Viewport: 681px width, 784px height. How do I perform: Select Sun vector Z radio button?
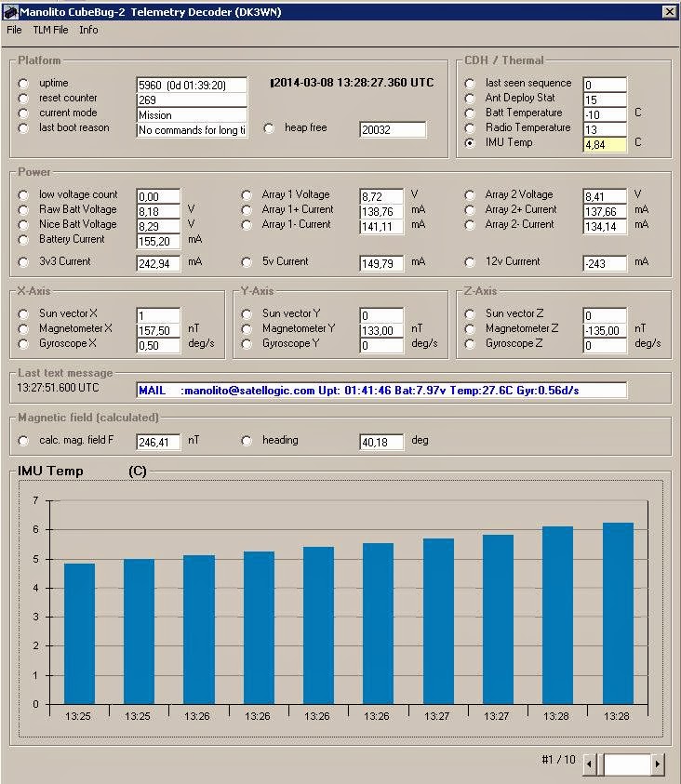click(x=470, y=314)
